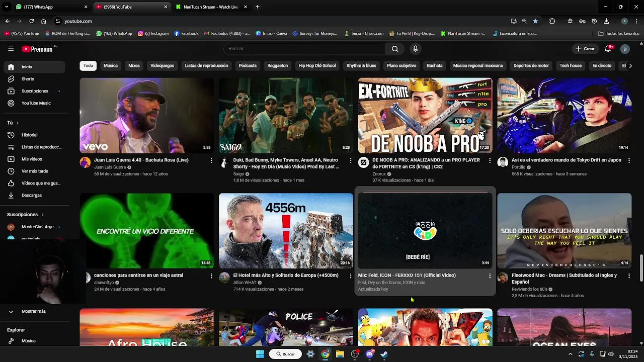The width and height of the screenshot is (644, 362).
Task: Click the page vertical scrollbar
Action: [x=641, y=268]
